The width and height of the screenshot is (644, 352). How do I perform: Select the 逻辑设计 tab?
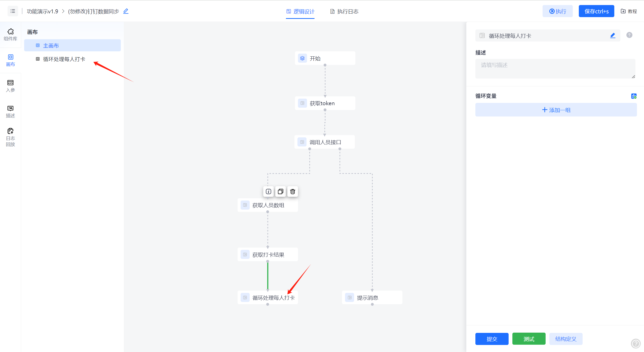pyautogui.click(x=300, y=11)
